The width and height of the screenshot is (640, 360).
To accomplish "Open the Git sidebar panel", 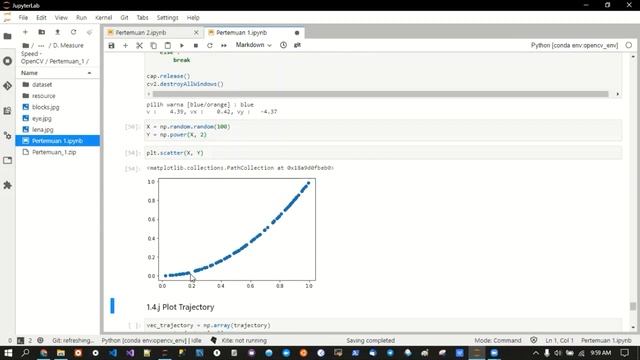I will pos(7,86).
